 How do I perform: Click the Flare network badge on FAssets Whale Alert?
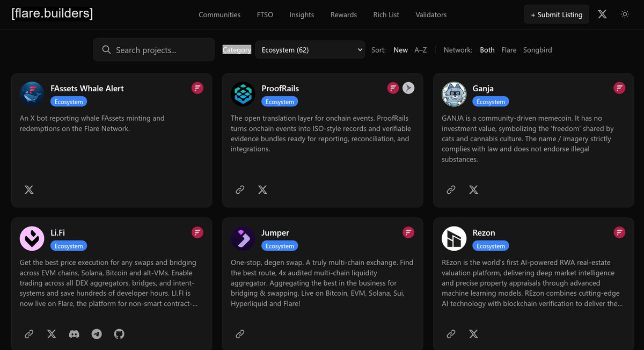(x=197, y=88)
